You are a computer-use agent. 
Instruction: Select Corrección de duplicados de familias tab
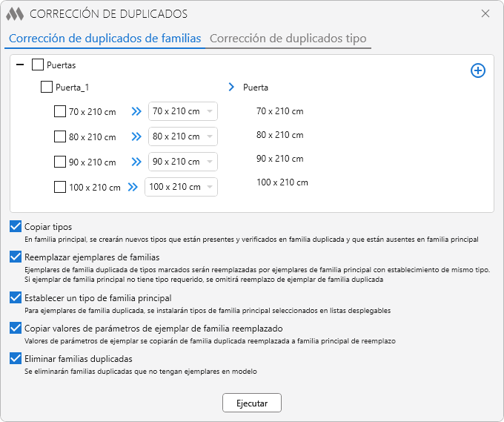(x=105, y=38)
